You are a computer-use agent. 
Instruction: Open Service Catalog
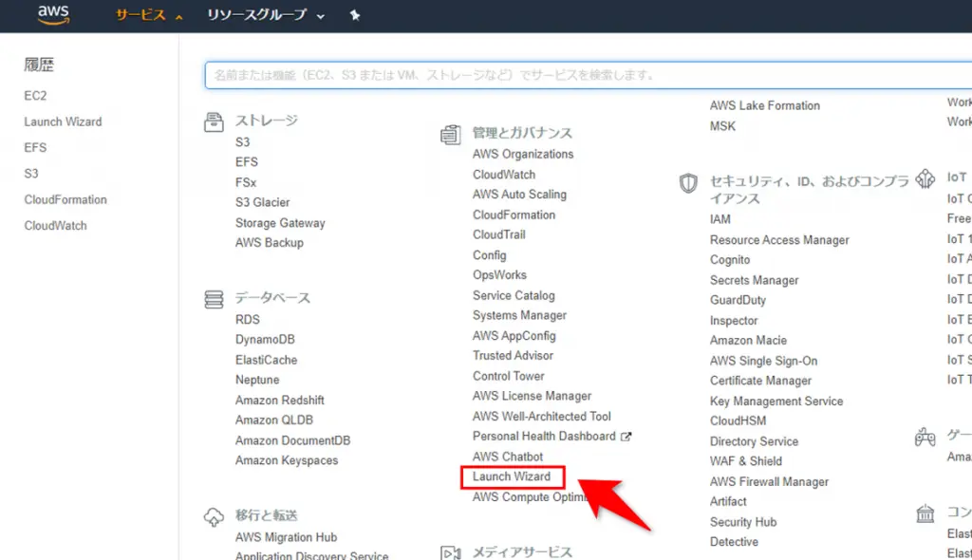(514, 295)
